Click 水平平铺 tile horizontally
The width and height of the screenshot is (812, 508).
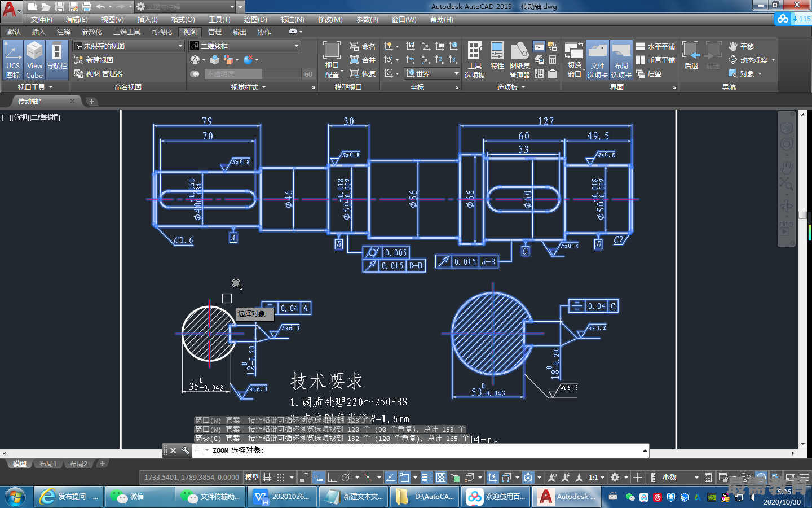(x=656, y=46)
